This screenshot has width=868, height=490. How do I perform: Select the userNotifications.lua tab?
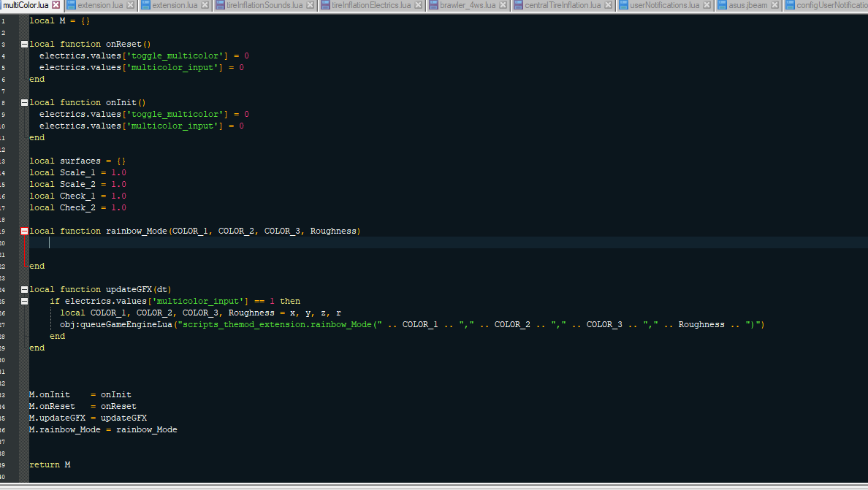click(664, 5)
